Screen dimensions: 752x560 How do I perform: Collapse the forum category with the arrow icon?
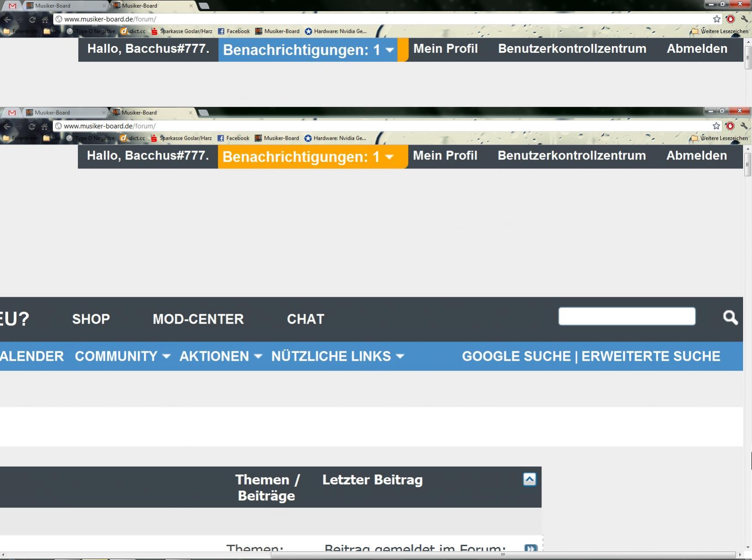point(529,479)
